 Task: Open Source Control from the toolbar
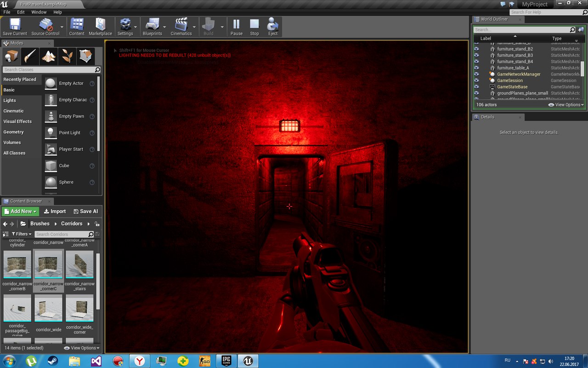[45, 27]
